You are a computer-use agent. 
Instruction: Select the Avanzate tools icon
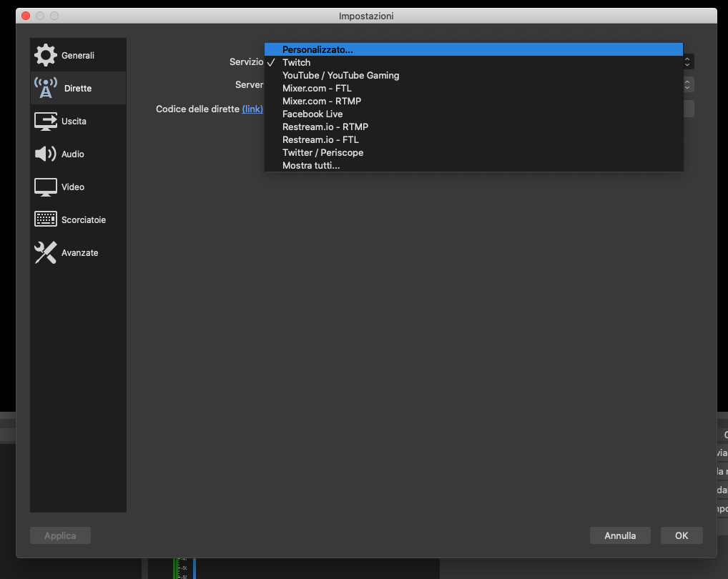point(46,252)
